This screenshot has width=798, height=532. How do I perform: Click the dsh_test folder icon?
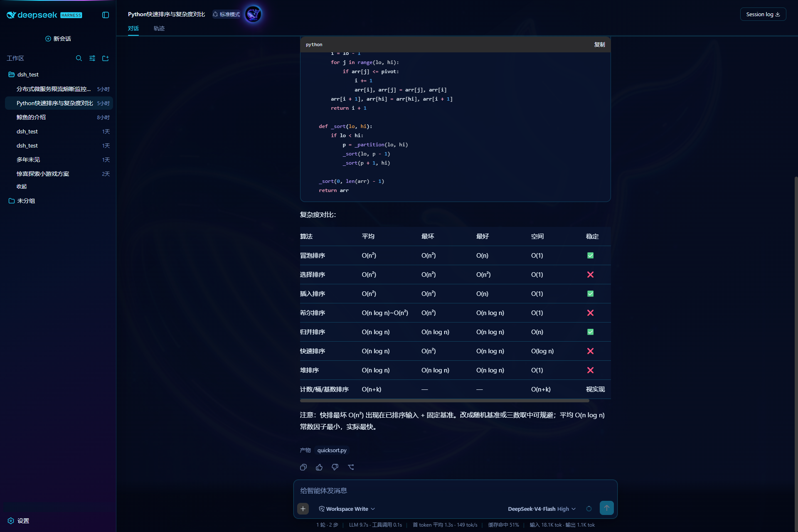pyautogui.click(x=12, y=74)
